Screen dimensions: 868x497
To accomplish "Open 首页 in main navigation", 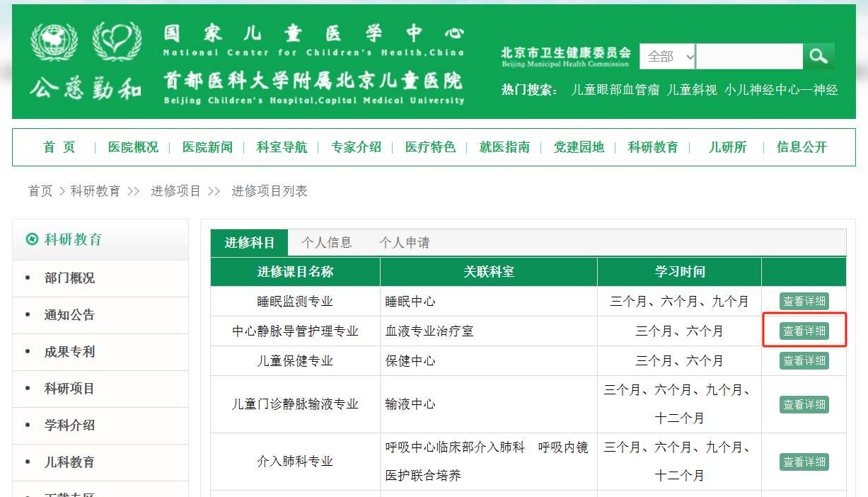I will click(59, 147).
